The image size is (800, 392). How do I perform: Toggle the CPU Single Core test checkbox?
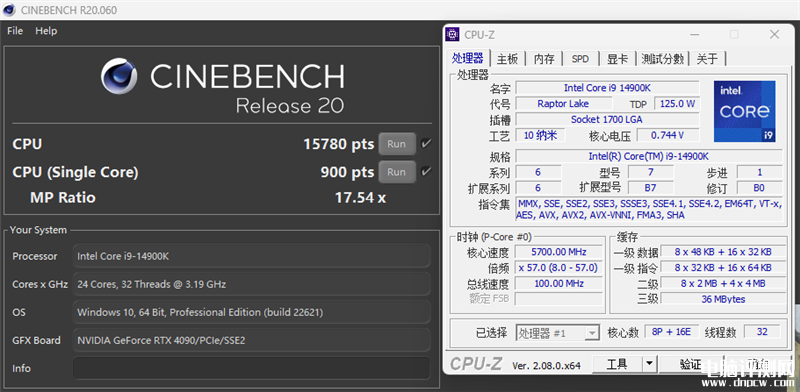[426, 172]
